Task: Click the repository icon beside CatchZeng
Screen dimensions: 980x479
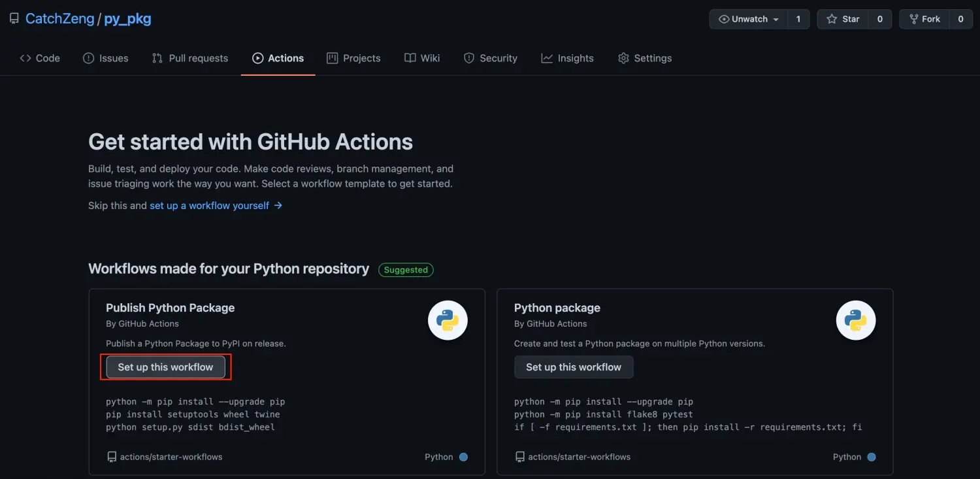Action: pos(14,19)
